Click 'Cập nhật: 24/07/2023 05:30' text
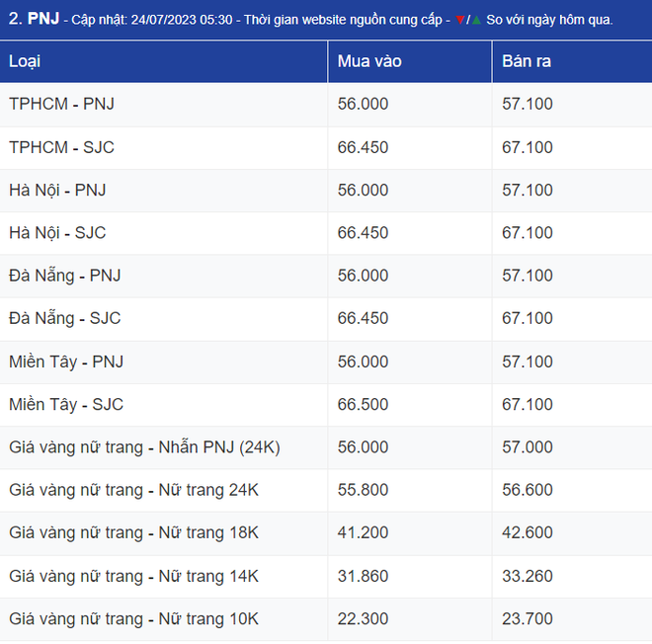This screenshot has width=652, height=644. click(152, 20)
